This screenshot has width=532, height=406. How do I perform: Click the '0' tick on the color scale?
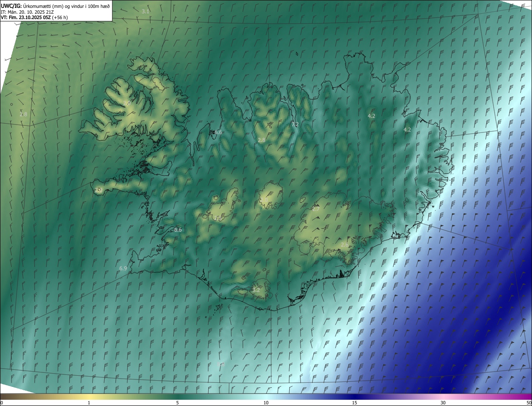[x=2, y=403]
